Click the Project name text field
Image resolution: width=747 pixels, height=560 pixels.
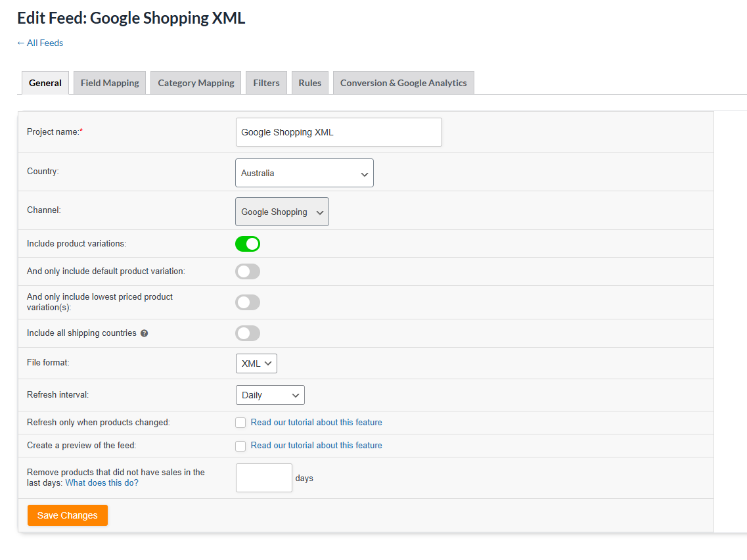[338, 132]
